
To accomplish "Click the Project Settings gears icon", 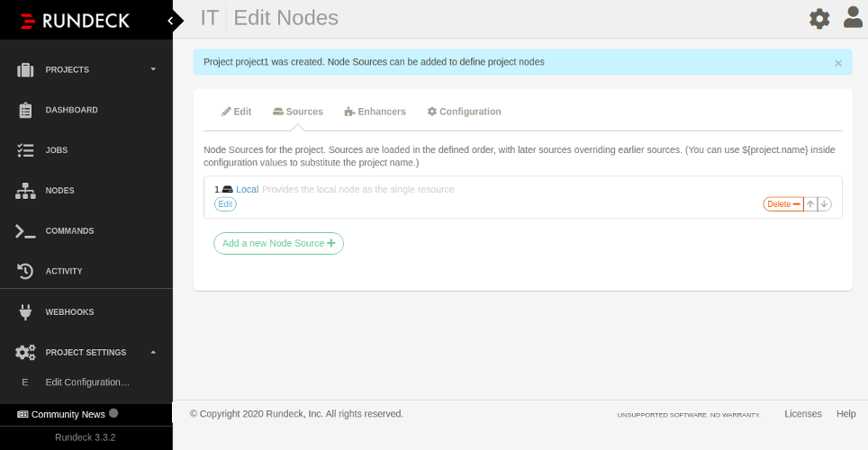I will (25, 352).
